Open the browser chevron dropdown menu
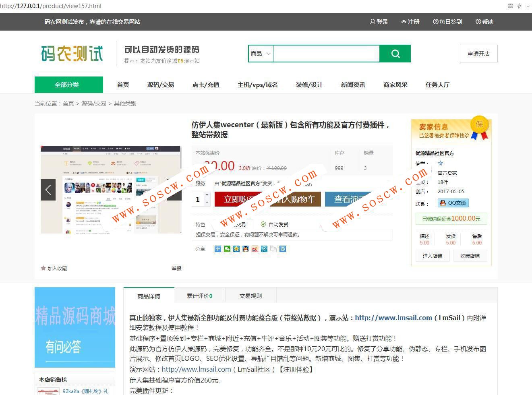This screenshot has height=395, width=532. click(528, 6)
